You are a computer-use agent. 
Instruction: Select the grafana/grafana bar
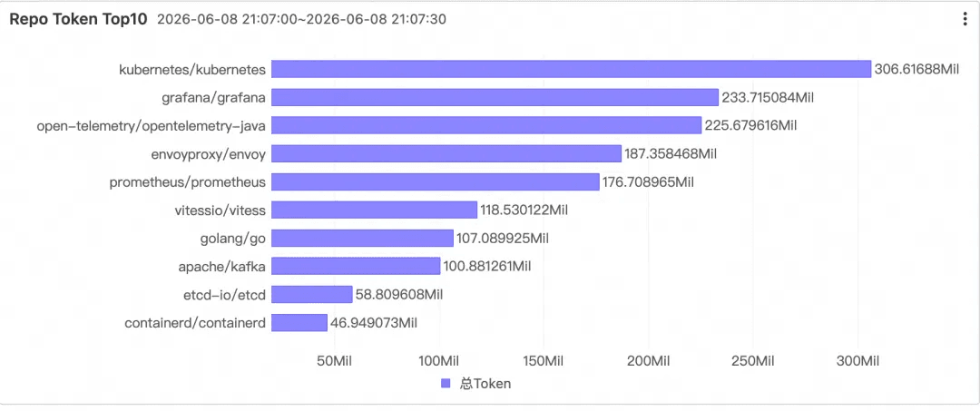pyautogui.click(x=495, y=97)
